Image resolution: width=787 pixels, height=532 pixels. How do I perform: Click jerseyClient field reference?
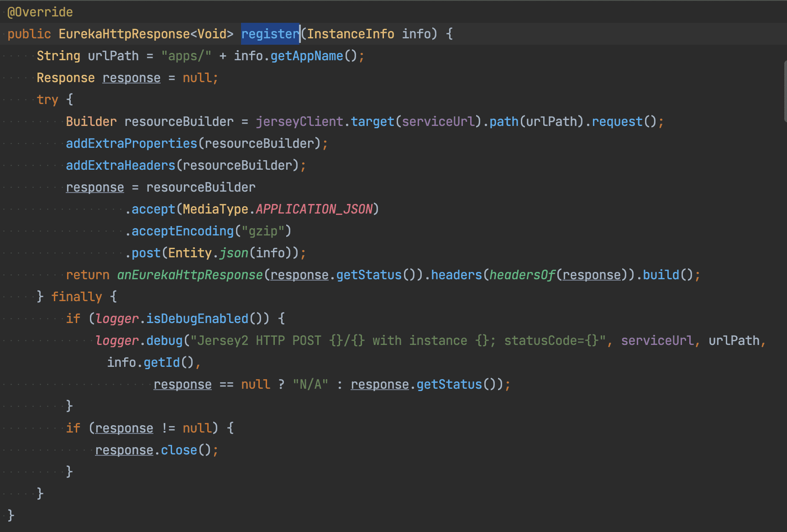tap(299, 121)
